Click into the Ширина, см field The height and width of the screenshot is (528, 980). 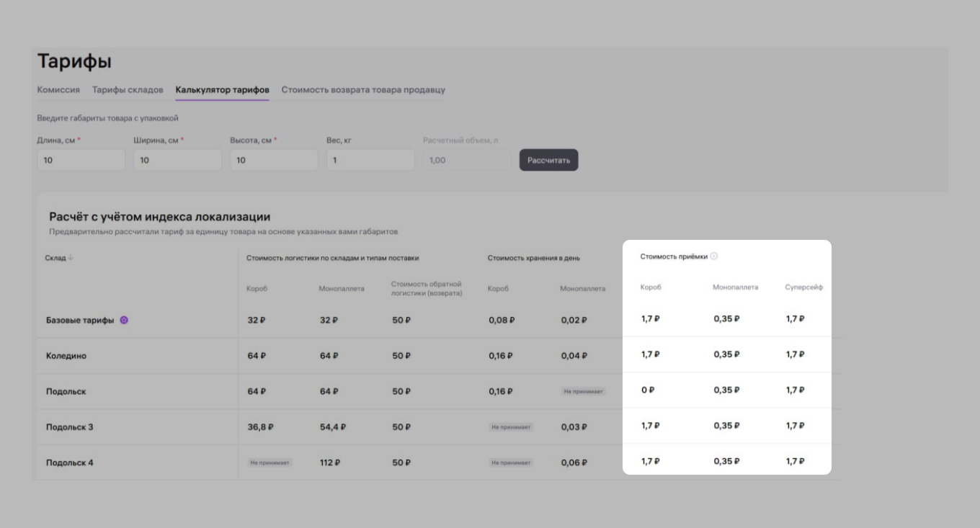(x=177, y=160)
